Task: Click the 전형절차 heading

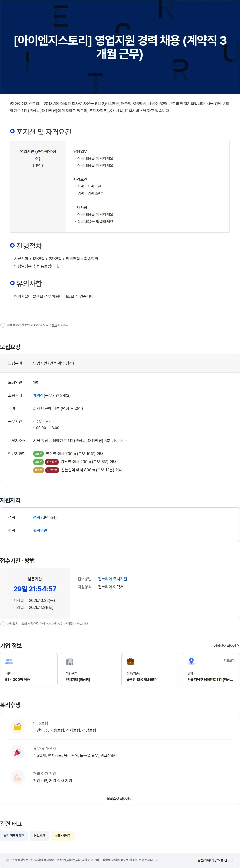Action: 29,246
